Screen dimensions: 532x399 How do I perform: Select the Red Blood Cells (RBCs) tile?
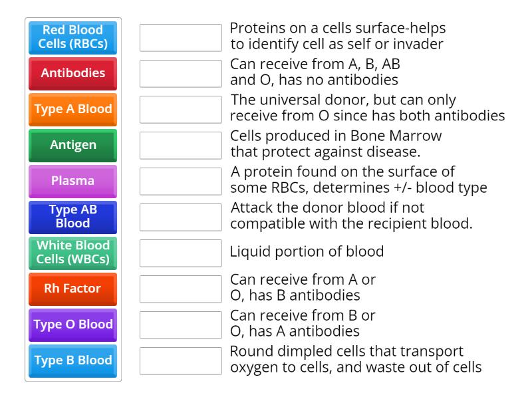[x=72, y=38]
